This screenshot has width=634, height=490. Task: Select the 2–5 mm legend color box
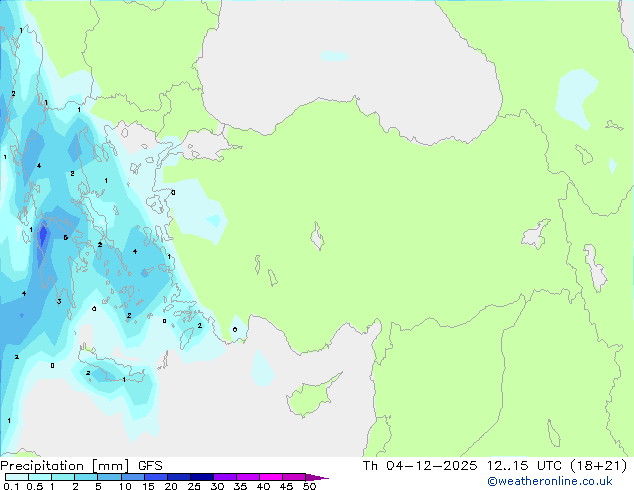click(x=86, y=477)
